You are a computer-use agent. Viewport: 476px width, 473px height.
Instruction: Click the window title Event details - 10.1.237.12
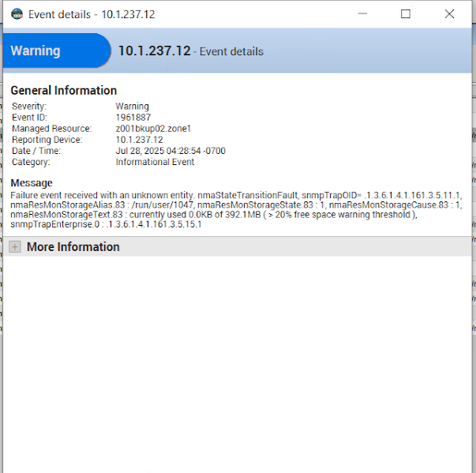[x=92, y=14]
